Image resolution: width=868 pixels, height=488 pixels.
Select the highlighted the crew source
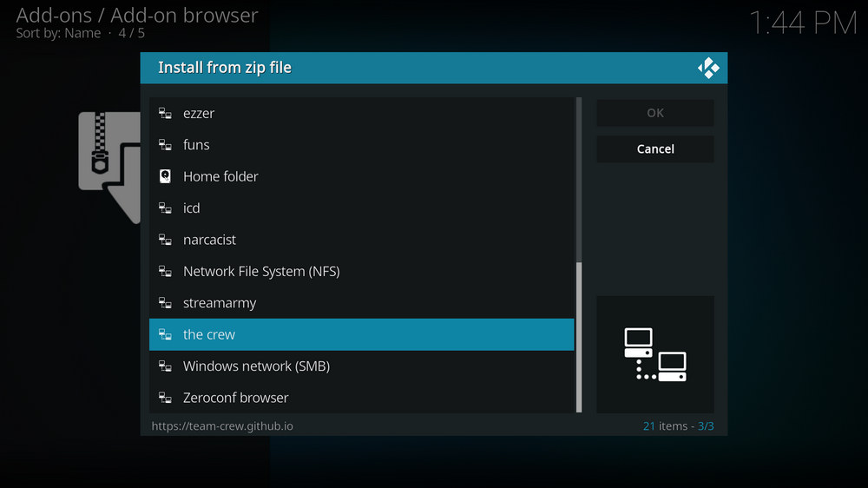[209, 334]
